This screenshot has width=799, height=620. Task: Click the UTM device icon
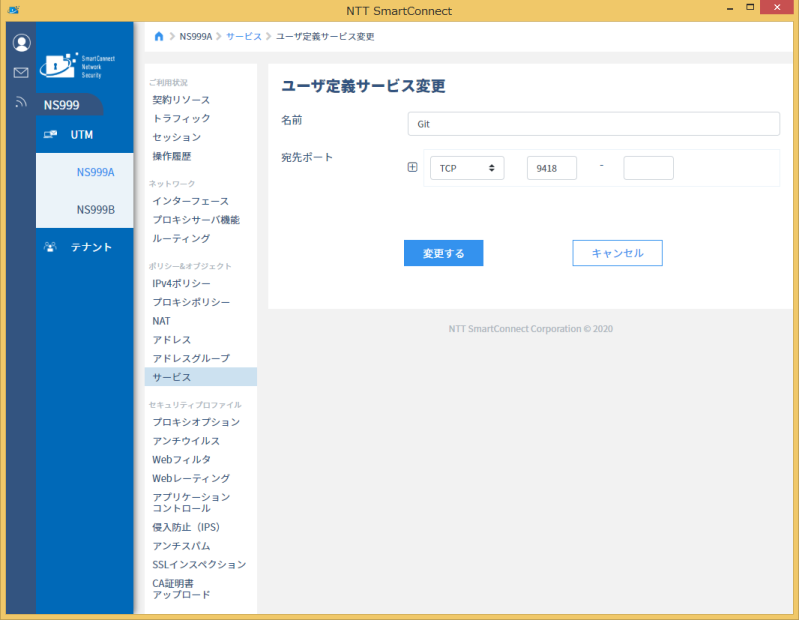(x=50, y=134)
